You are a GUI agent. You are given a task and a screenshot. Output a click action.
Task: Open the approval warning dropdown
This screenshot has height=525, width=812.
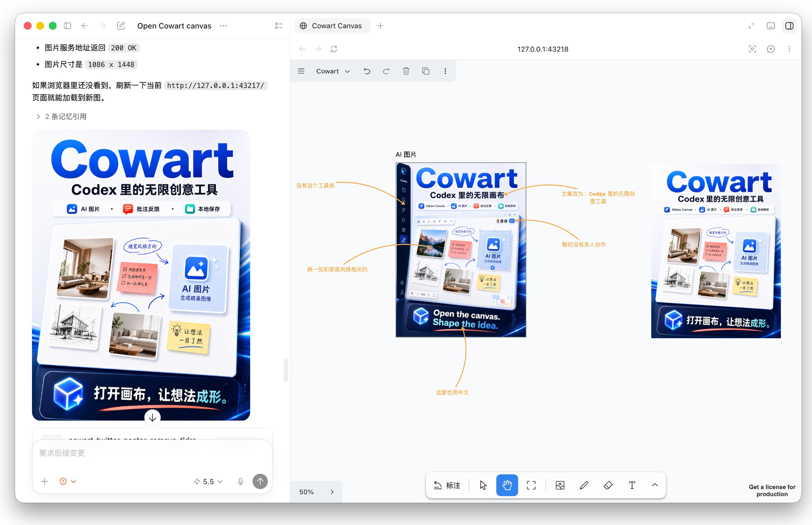coord(68,481)
